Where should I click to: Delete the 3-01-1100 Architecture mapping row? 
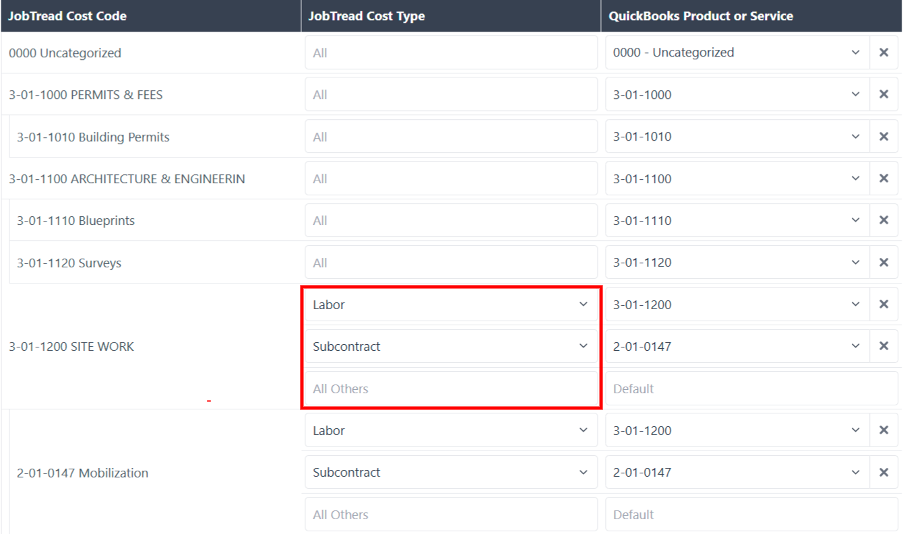point(883,178)
